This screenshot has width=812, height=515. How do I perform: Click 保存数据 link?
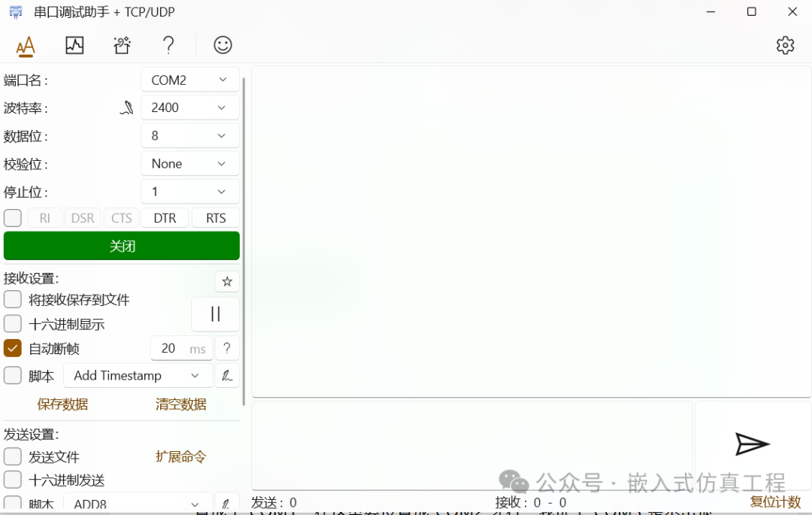click(62, 404)
